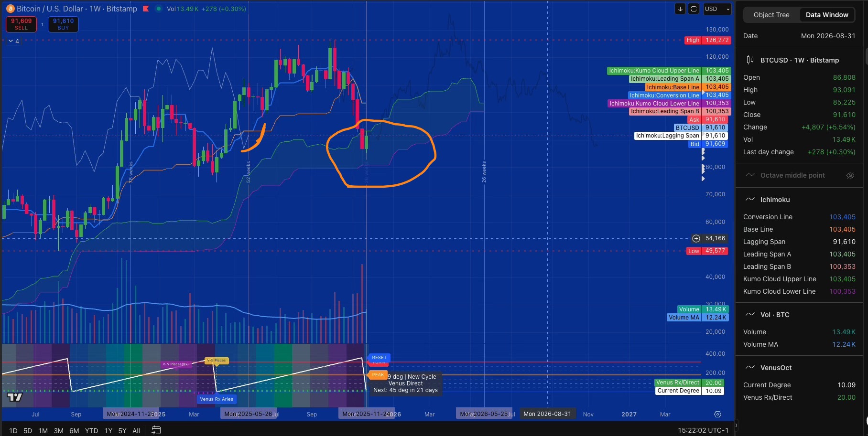The width and height of the screenshot is (868, 436).
Task: Click the VenusOct indicator line icon
Action: click(750, 368)
